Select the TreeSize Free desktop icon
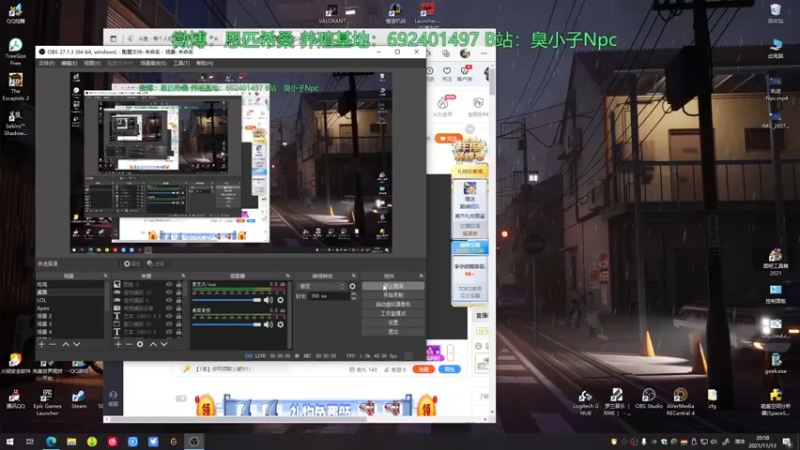This screenshot has width=800, height=450. click(x=15, y=52)
